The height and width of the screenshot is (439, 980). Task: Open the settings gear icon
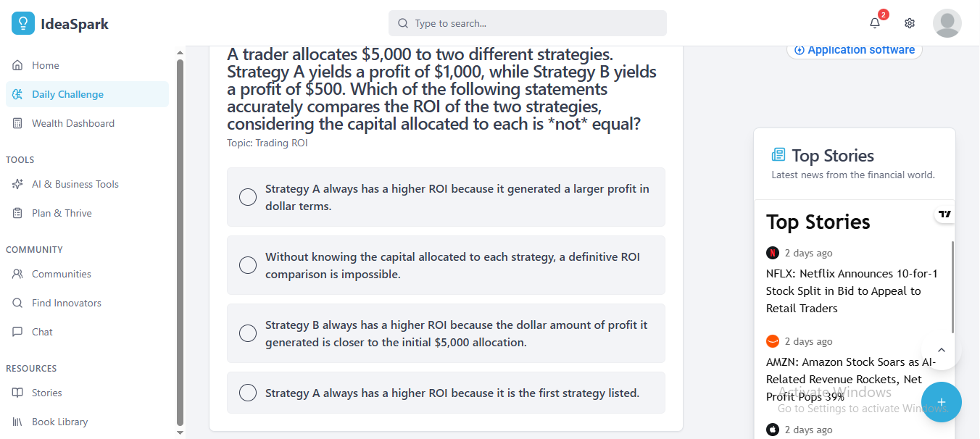[x=910, y=23]
